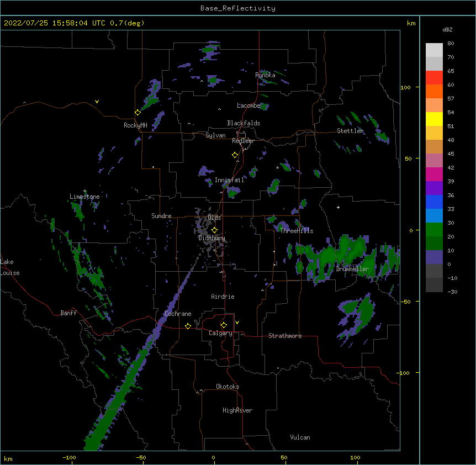Pick the yellow 51-54 dBZ legend swatch
Viewport: 476px width, 465px height.
click(x=434, y=119)
